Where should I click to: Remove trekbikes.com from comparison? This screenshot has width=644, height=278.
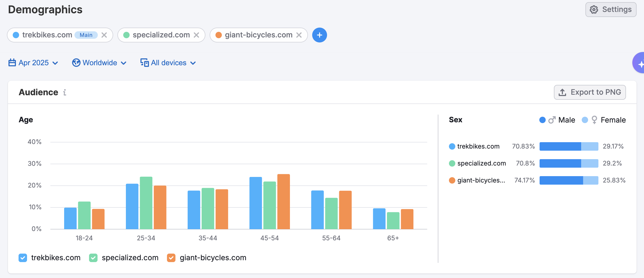point(104,35)
